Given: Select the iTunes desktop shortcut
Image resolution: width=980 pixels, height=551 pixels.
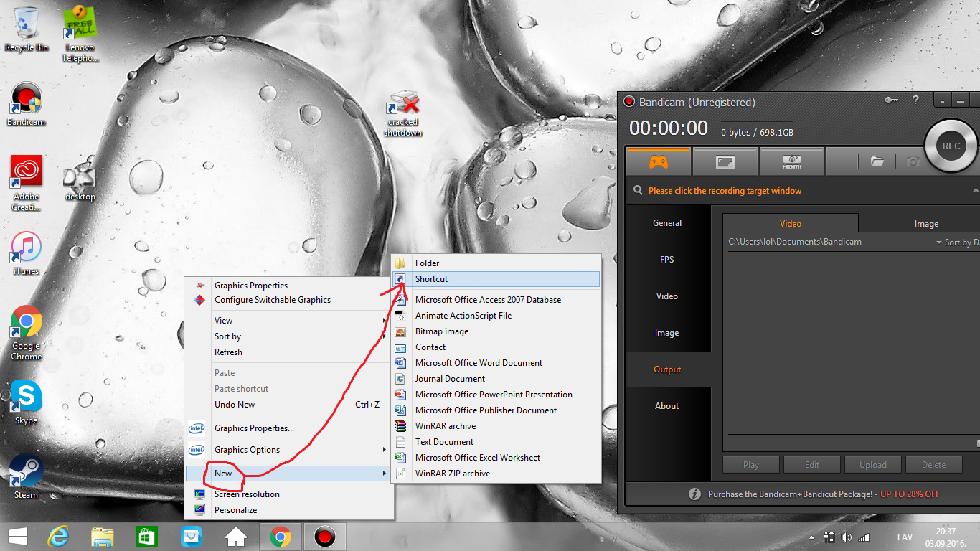Looking at the screenshot, I should tap(27, 253).
